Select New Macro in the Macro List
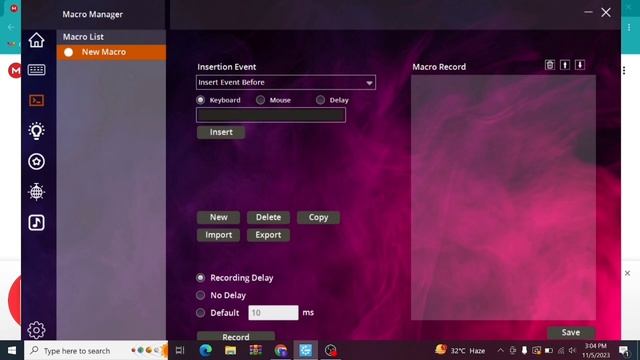Screen dimensions: 640x360 tap(111, 52)
